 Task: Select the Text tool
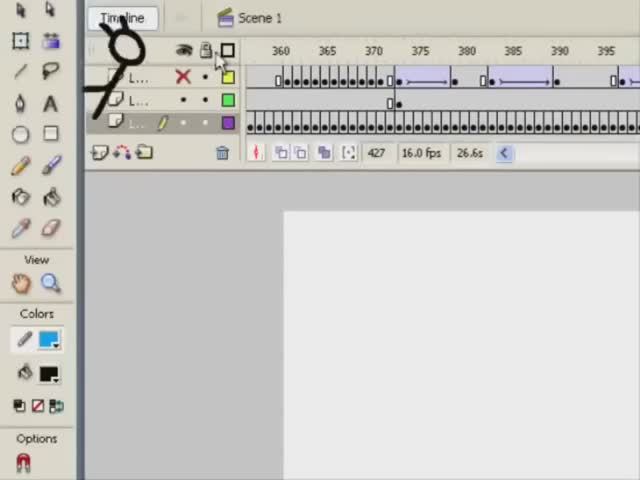(51, 104)
